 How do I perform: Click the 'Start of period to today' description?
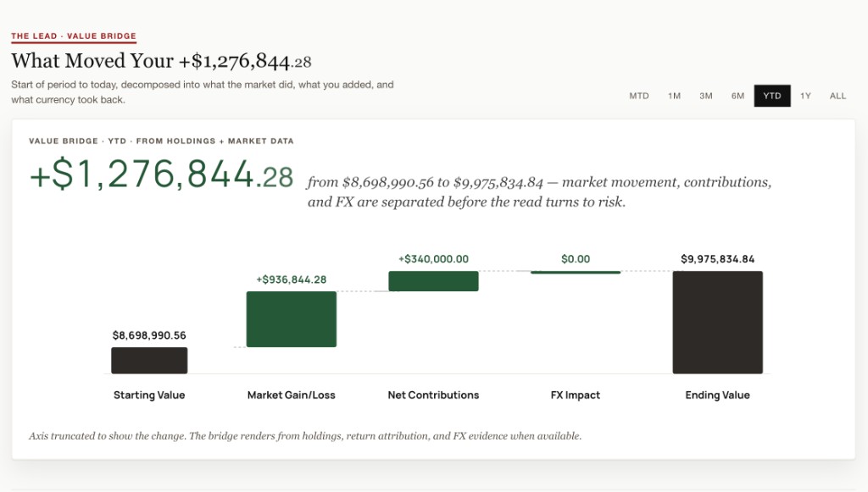(203, 91)
